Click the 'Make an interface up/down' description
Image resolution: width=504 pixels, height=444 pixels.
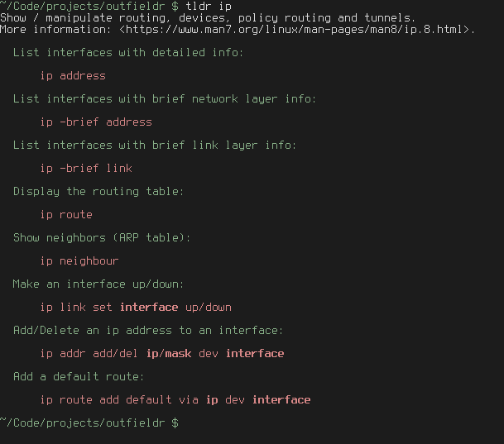click(98, 284)
